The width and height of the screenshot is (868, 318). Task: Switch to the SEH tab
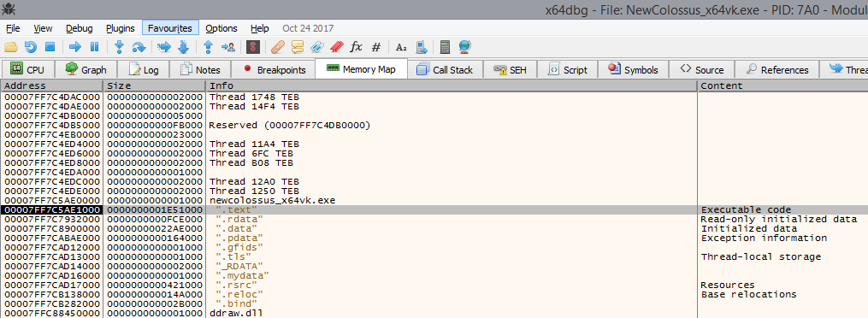510,70
